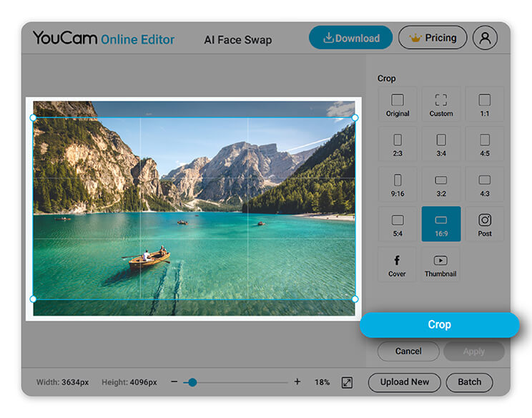Viewport: 532px width, 418px height.
Task: Choose the Custom crop option
Action: (441, 104)
